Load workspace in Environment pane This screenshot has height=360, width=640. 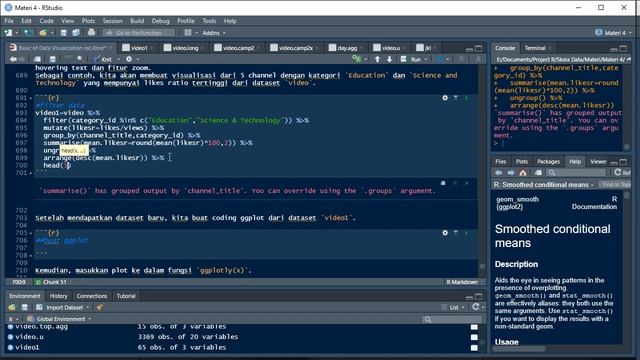[12, 307]
